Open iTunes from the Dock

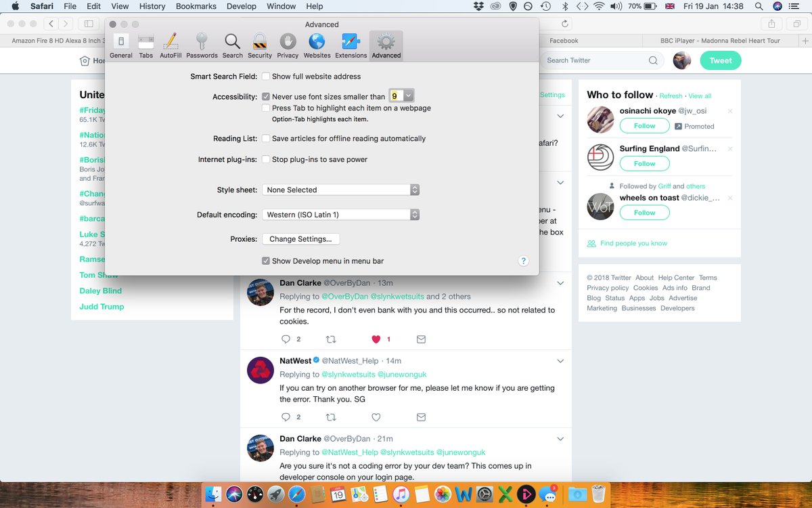(x=400, y=494)
